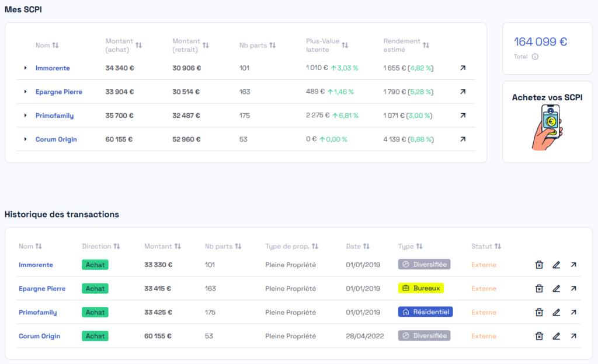598x364 pixels.
Task: Click the 4 139 € (6,88 %) yield cell
Action: coord(408,139)
